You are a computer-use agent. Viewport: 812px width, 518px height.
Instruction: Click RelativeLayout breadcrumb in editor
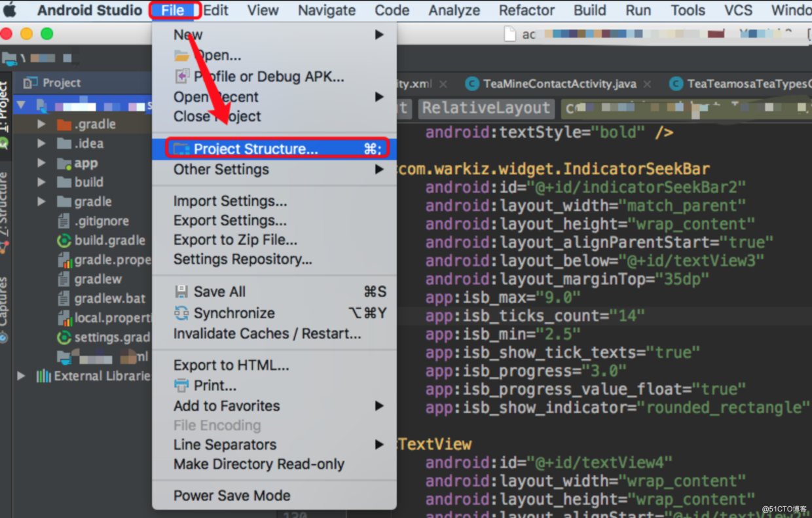tap(486, 108)
